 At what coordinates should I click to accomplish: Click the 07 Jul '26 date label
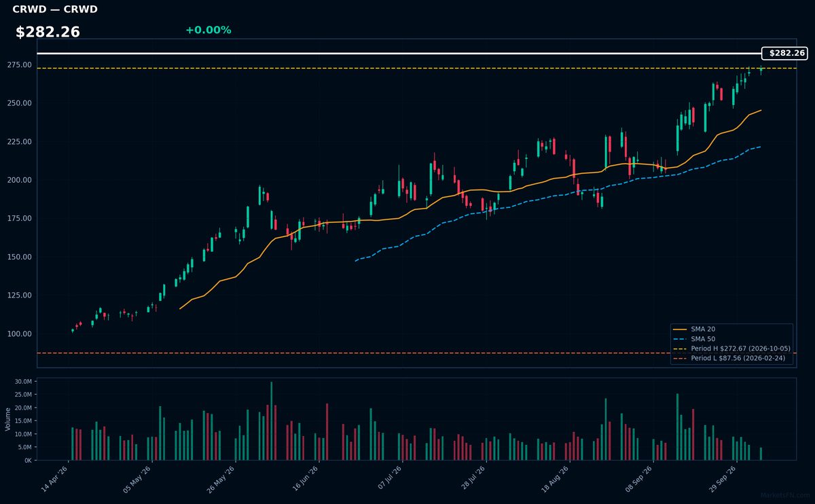[389, 479]
